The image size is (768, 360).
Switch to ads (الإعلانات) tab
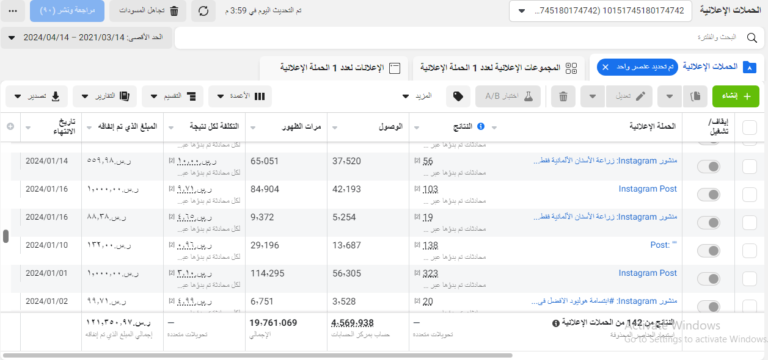pyautogui.click(x=334, y=68)
